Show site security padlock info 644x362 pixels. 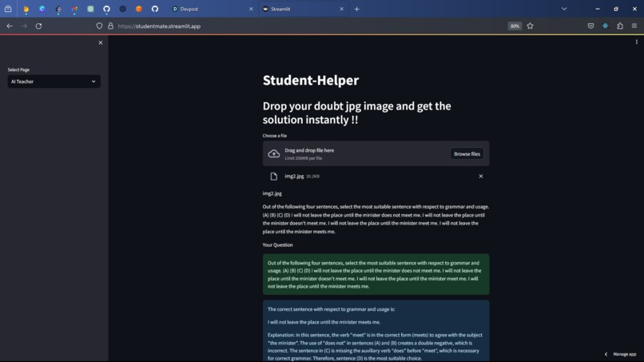coord(110,26)
